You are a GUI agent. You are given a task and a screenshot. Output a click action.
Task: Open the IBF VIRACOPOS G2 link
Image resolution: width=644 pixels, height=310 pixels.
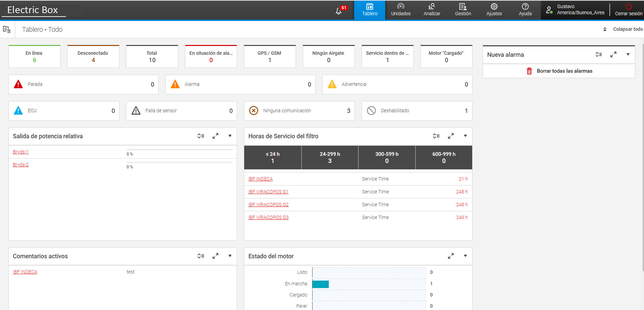tap(268, 205)
